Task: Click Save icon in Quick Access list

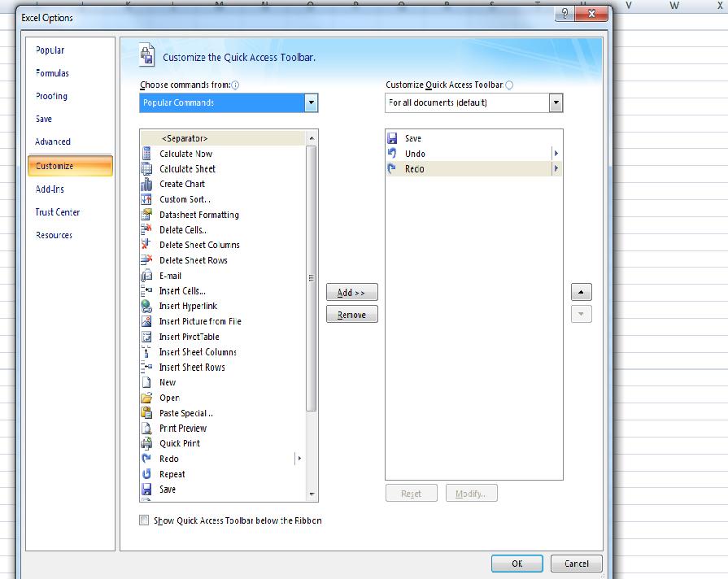Action: (x=392, y=138)
